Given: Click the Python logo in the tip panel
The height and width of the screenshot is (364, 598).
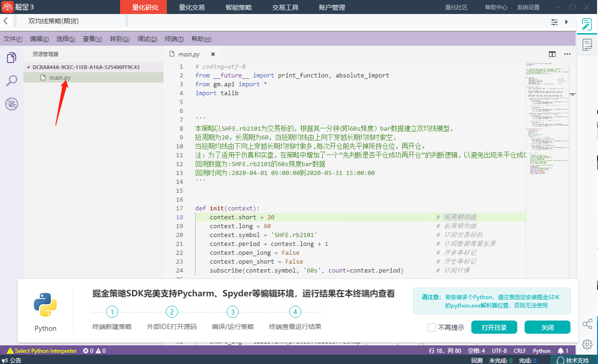Looking at the screenshot, I should point(45,305).
